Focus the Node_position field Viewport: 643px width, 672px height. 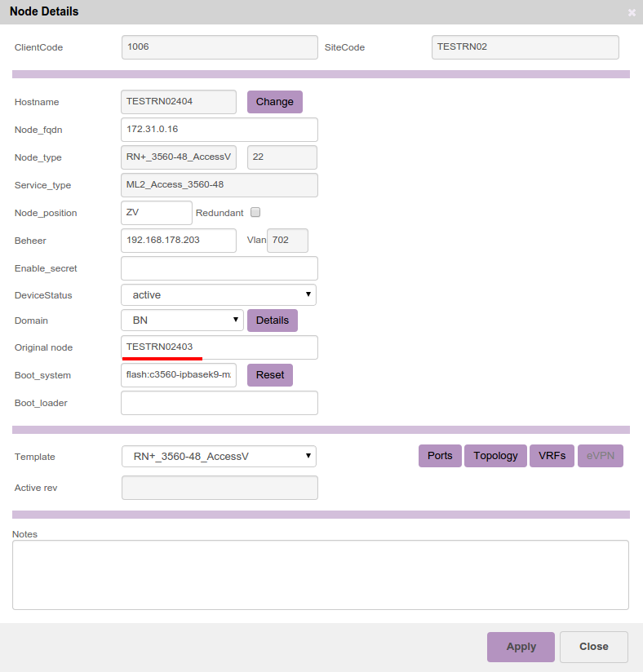[x=156, y=213]
